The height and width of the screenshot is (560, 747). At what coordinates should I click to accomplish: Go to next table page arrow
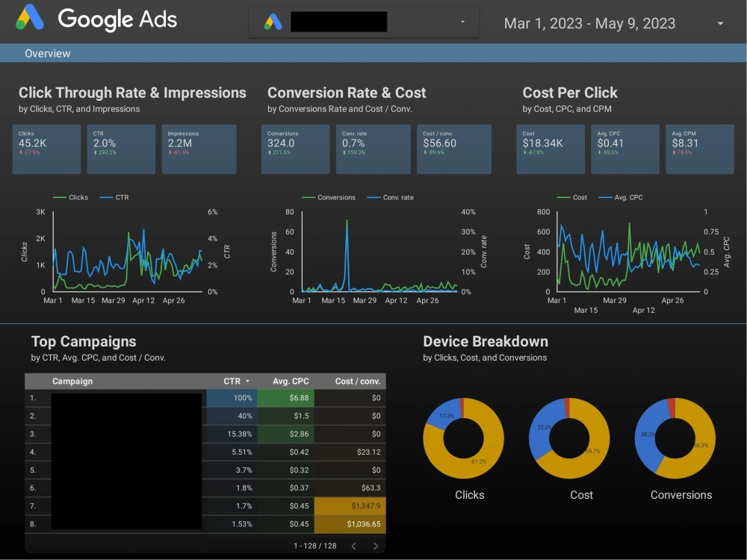376,546
